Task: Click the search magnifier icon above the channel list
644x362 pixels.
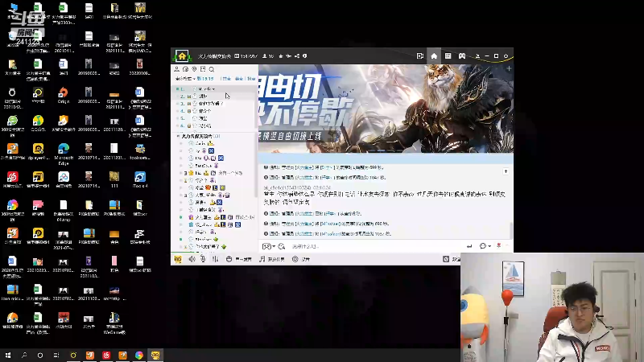Action: pos(212,69)
